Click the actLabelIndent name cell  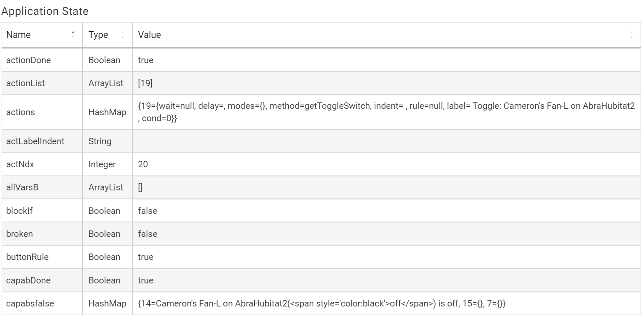[x=35, y=141]
